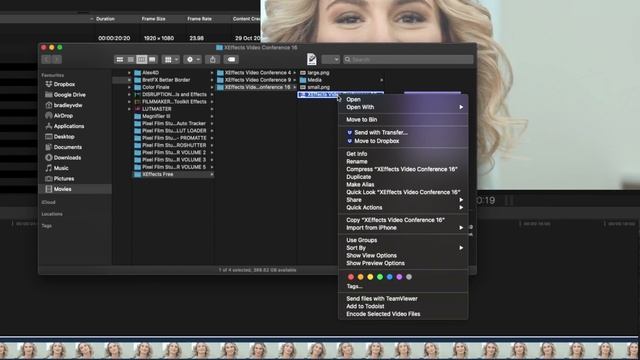This screenshot has height=360, width=640.
Task: Click the document script icon in toolbar
Action: (311, 59)
